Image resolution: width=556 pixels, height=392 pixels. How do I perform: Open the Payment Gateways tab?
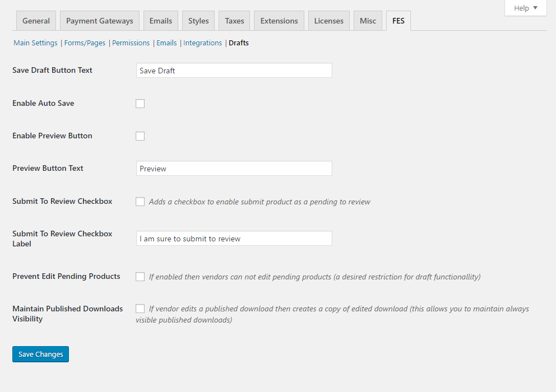point(100,21)
